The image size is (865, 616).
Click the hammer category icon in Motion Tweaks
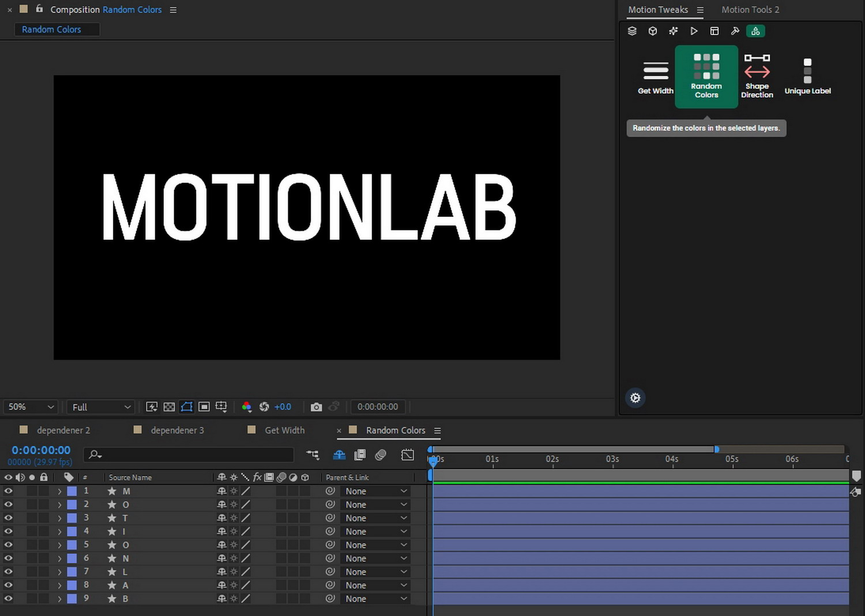(735, 31)
